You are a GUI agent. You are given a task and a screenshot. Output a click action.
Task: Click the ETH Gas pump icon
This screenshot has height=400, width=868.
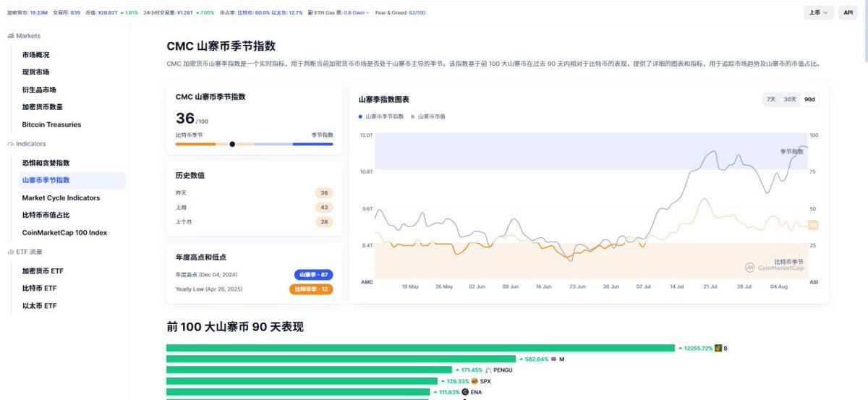pyautogui.click(x=310, y=12)
